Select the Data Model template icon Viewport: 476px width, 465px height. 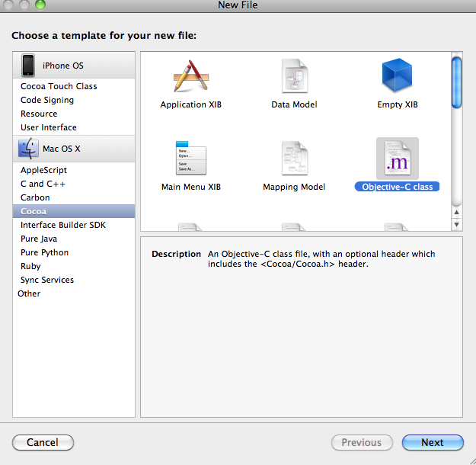pyautogui.click(x=295, y=76)
